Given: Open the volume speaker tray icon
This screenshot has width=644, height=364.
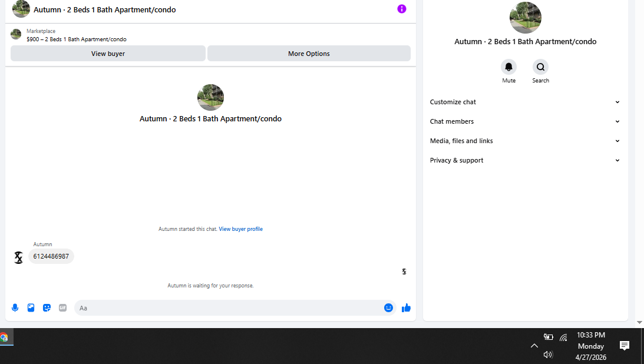Looking at the screenshot, I should click(549, 355).
